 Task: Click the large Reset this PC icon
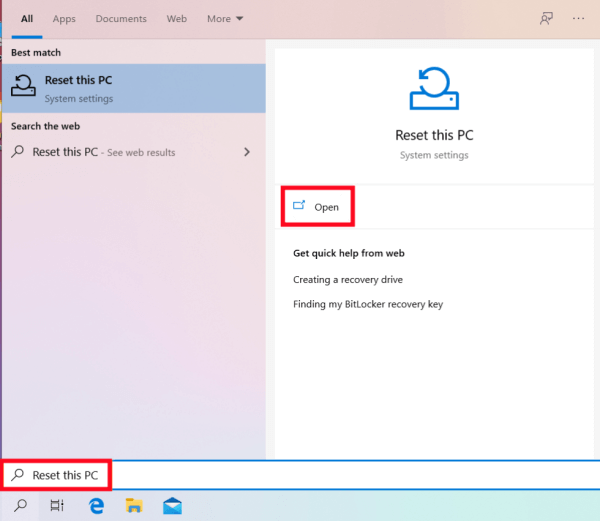pos(434,89)
